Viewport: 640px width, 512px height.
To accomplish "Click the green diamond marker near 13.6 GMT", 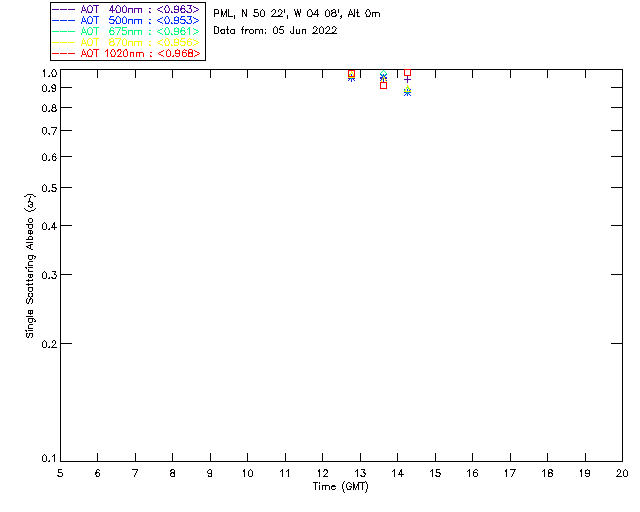I will tap(383, 74).
